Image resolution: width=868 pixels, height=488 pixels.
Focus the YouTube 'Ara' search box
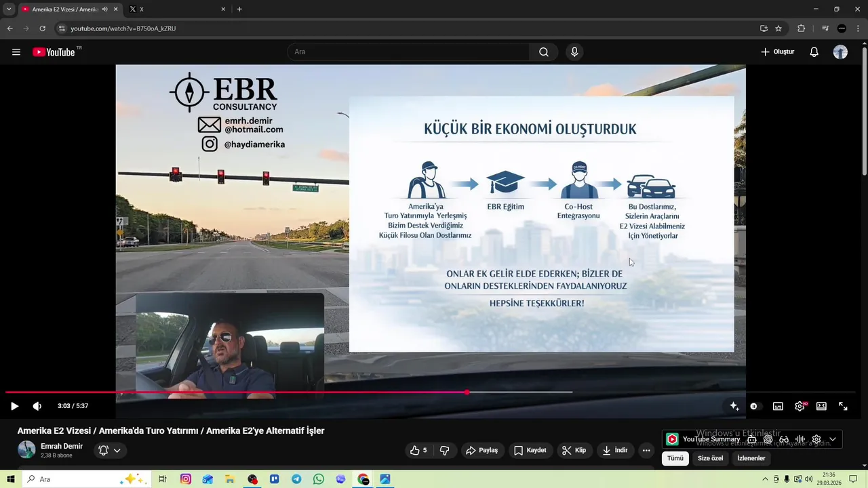(x=409, y=52)
